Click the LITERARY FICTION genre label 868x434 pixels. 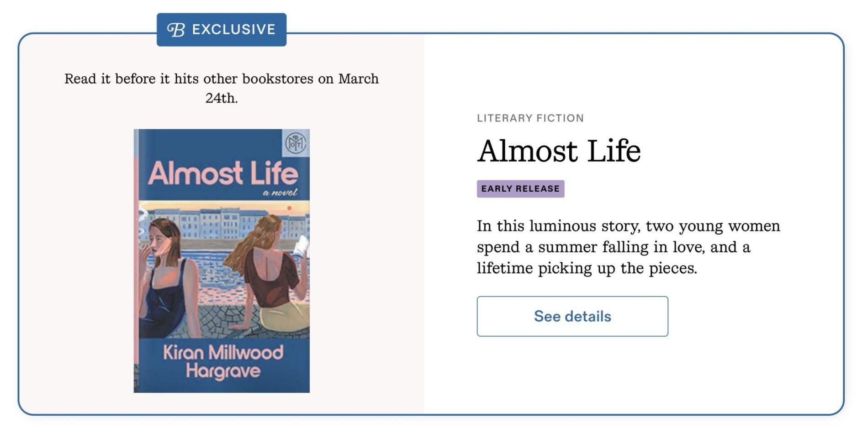click(x=530, y=118)
